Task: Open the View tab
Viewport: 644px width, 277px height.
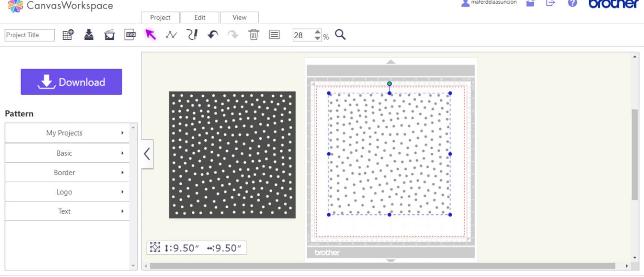Action: click(239, 17)
